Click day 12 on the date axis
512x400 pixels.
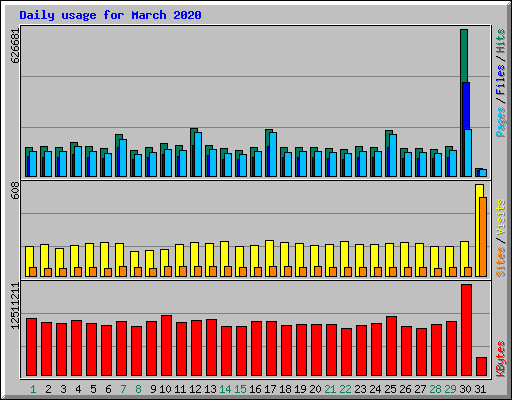(x=195, y=389)
